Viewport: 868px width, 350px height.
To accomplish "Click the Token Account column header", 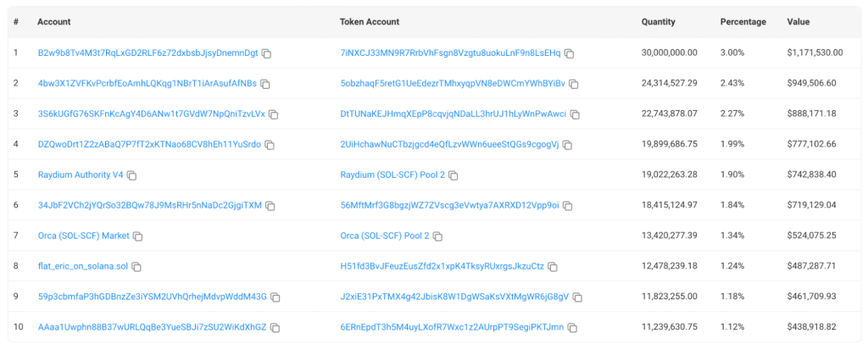I will click(370, 21).
